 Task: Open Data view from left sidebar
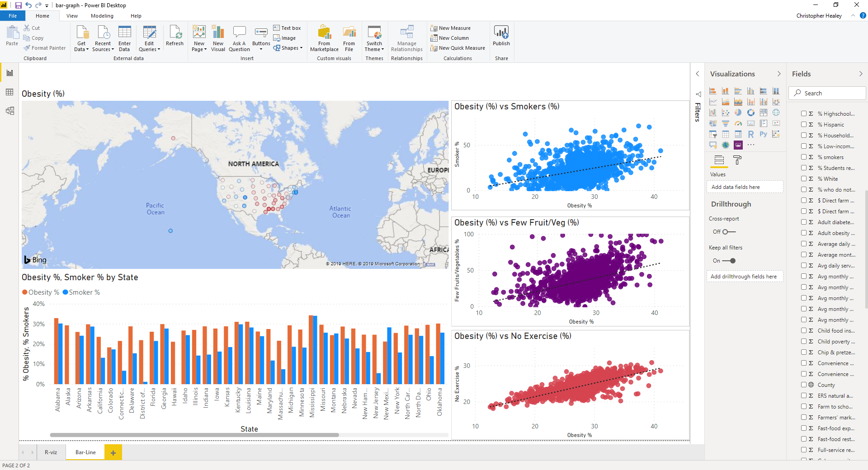(9, 92)
